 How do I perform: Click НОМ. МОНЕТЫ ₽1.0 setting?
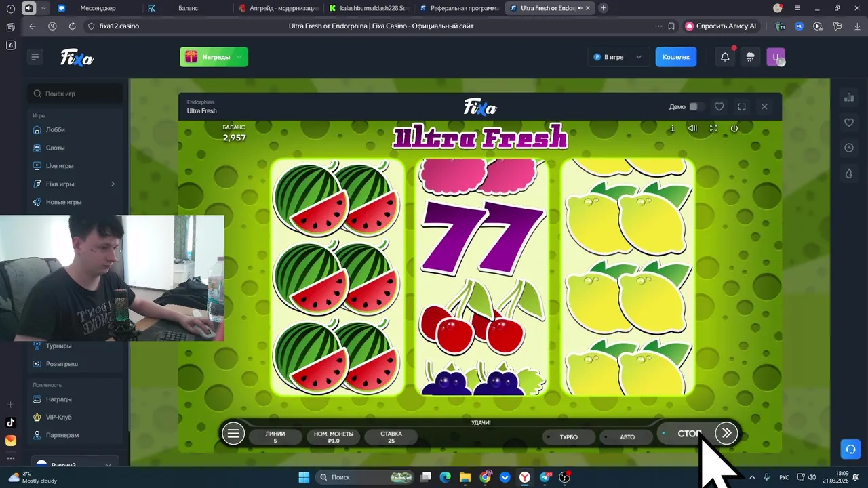point(334,437)
